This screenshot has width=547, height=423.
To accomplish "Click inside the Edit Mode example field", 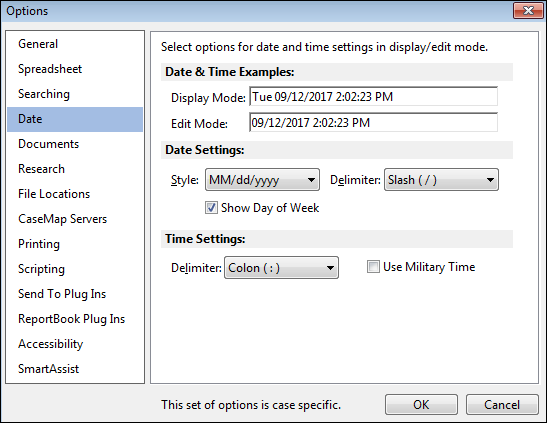I will pyautogui.click(x=373, y=122).
